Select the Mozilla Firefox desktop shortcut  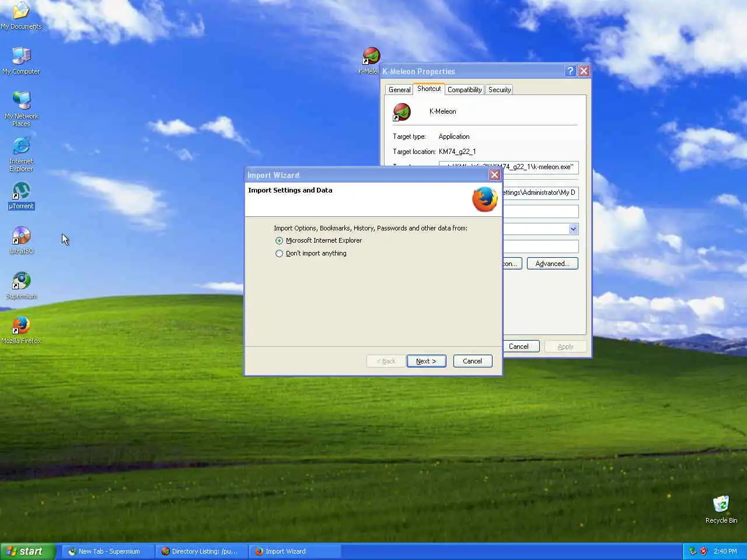(21, 330)
